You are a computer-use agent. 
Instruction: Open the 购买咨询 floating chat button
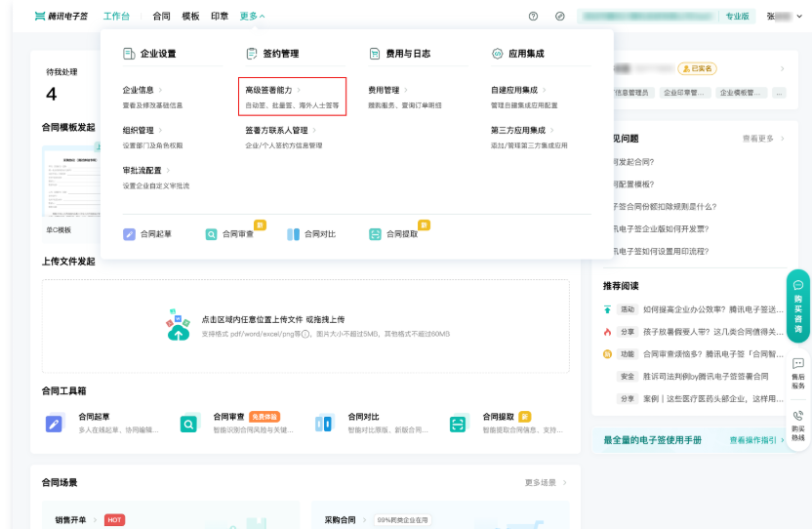[797, 305]
